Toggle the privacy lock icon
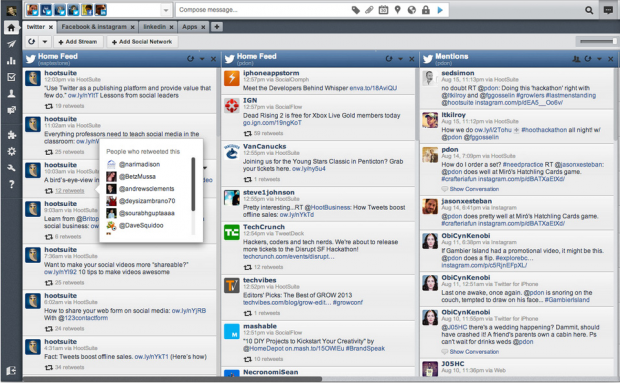620x383 pixels. (x=426, y=10)
